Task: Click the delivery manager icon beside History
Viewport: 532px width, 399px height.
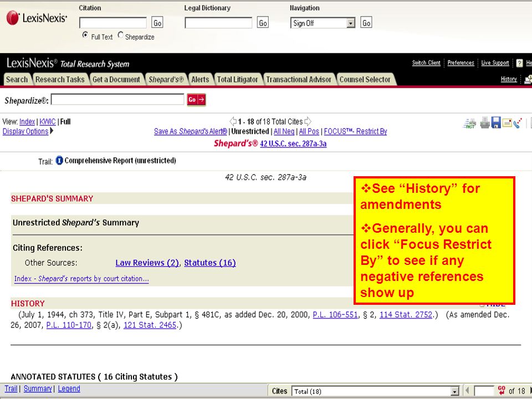Action: point(528,79)
